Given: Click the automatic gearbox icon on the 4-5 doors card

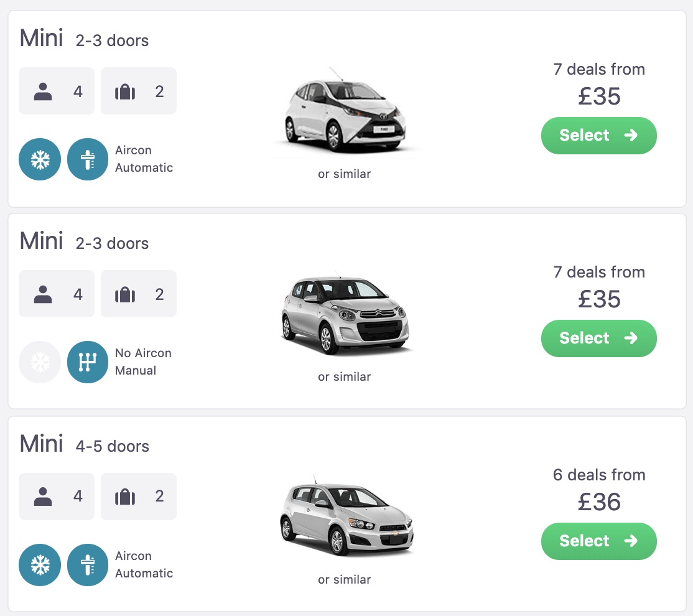Looking at the screenshot, I should point(88,565).
